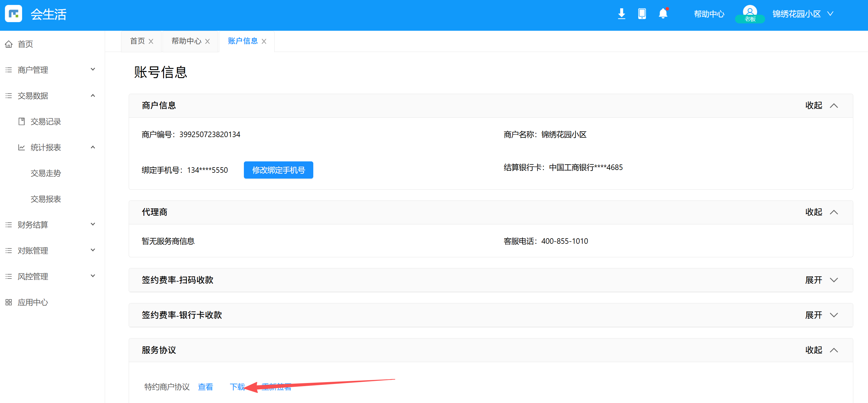Open the download icon in header
This screenshot has width=868, height=403.
tap(621, 14)
